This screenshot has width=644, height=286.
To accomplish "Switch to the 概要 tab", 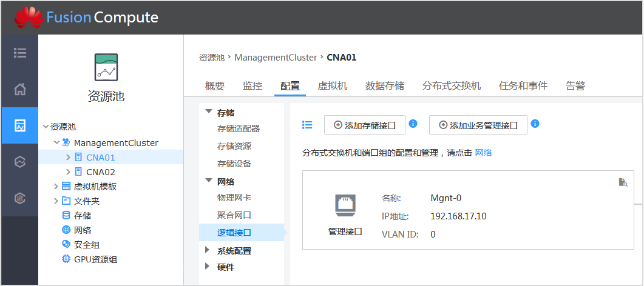I will tap(215, 86).
